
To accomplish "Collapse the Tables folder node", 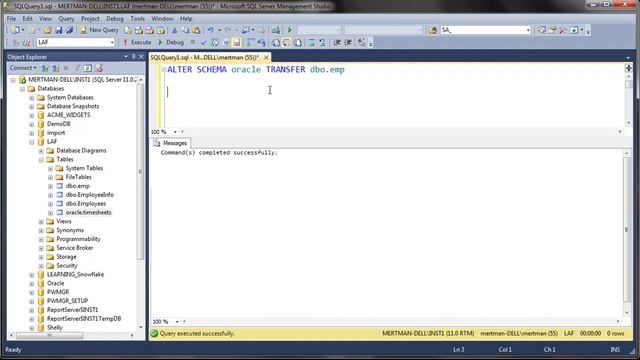I will click(x=41, y=160).
